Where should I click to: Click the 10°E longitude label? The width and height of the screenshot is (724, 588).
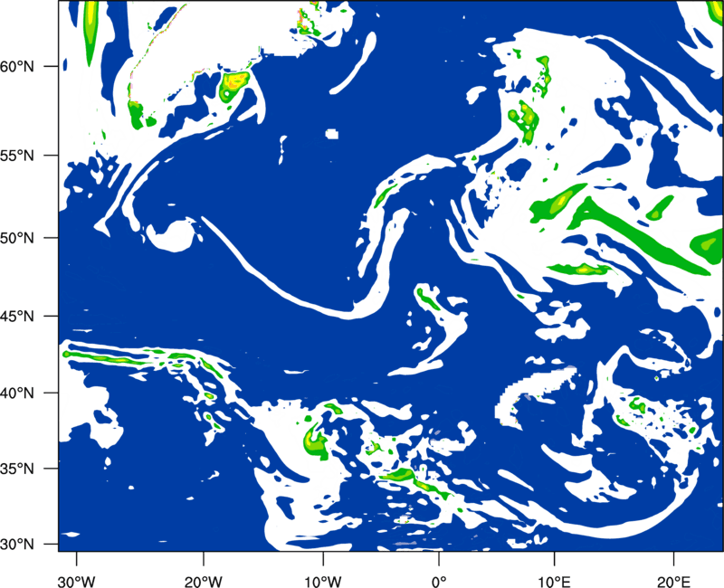pyautogui.click(x=554, y=582)
